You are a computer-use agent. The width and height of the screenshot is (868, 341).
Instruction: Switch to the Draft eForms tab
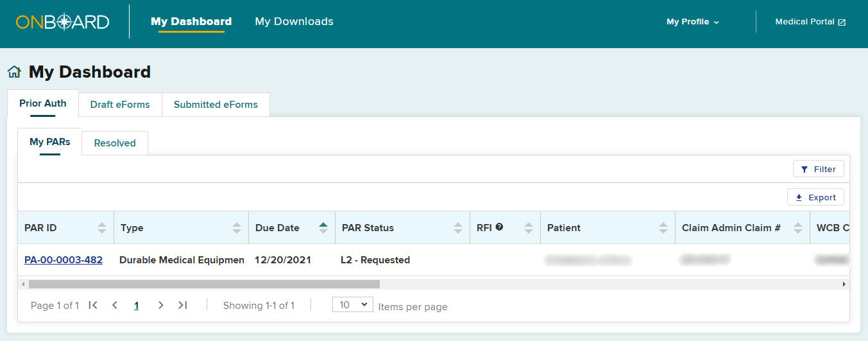click(x=120, y=105)
